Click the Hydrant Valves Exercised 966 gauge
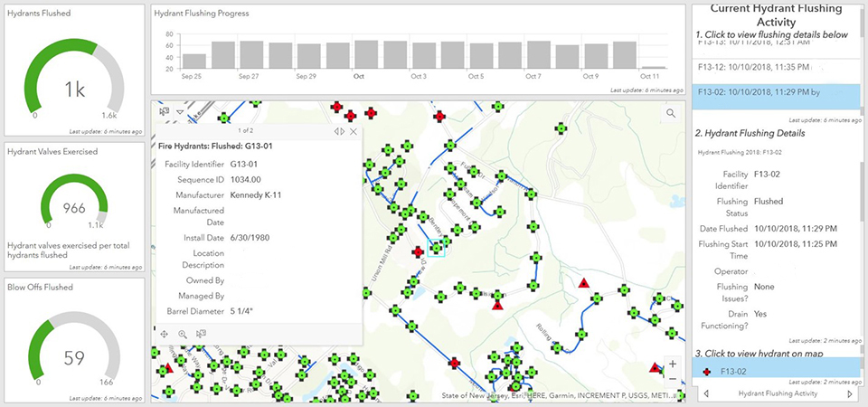This screenshot has width=868, height=407. 74,200
